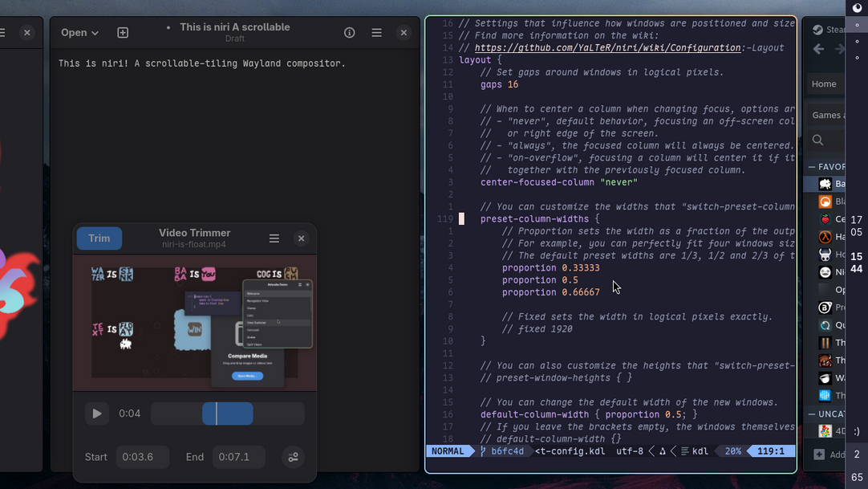868x489 pixels.
Task: Open the Video Trimmer hamburger menu
Action: point(274,238)
